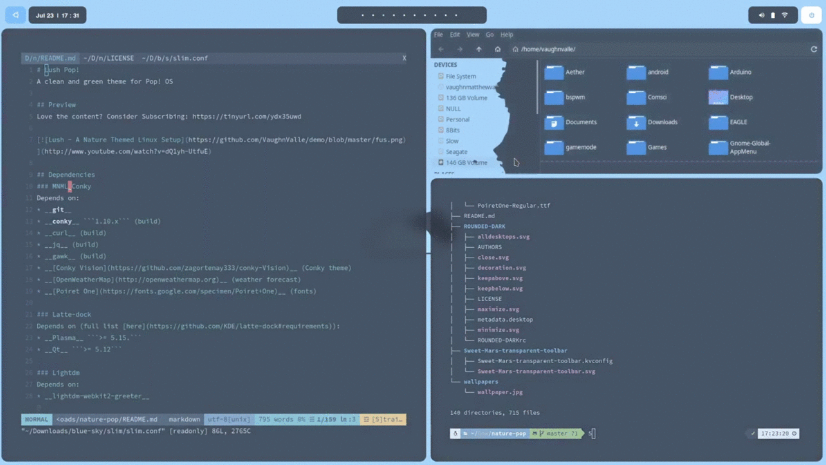Click metadata.desktop in terminal tree
Image resolution: width=826 pixels, height=465 pixels.
pos(505,320)
